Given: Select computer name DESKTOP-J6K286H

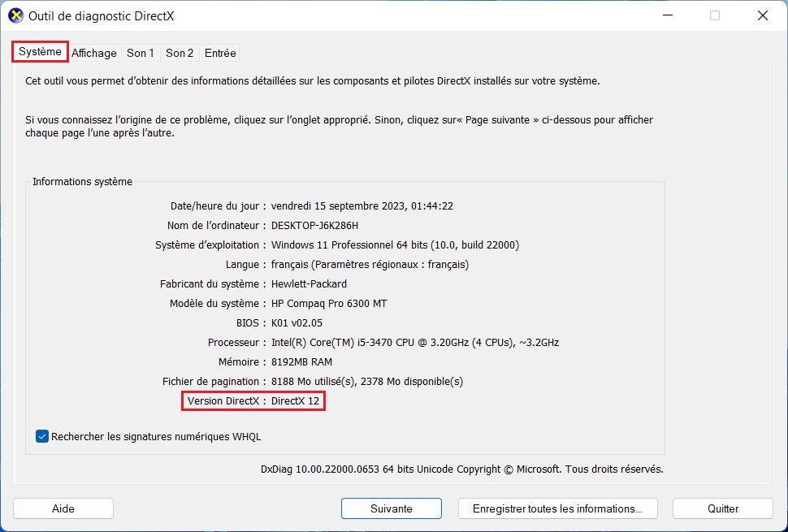Looking at the screenshot, I should 314,226.
